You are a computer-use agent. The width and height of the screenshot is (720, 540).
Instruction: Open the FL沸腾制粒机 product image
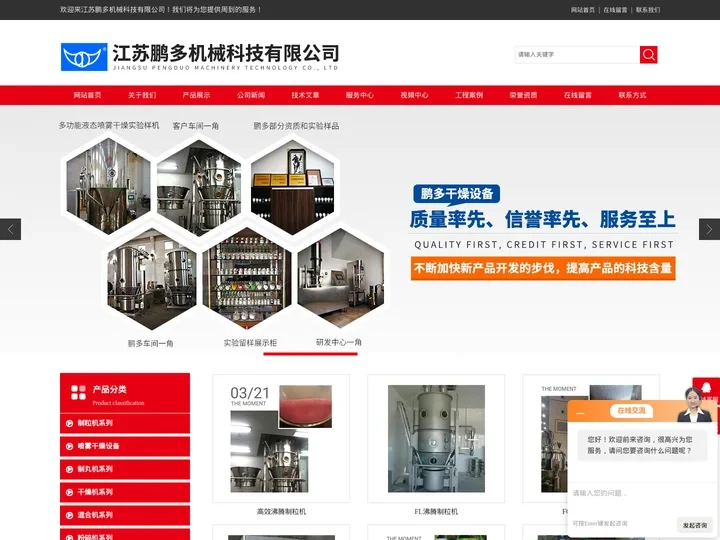436,439
